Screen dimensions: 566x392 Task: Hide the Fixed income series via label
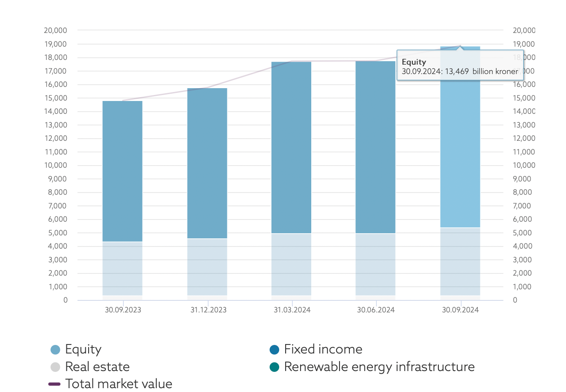(323, 349)
